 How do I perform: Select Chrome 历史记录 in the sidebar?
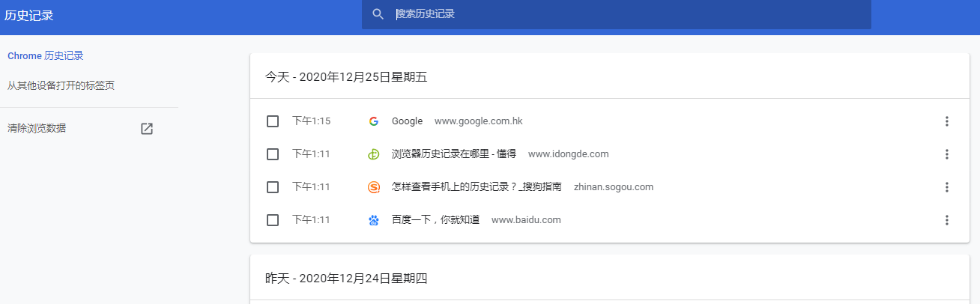tap(45, 56)
